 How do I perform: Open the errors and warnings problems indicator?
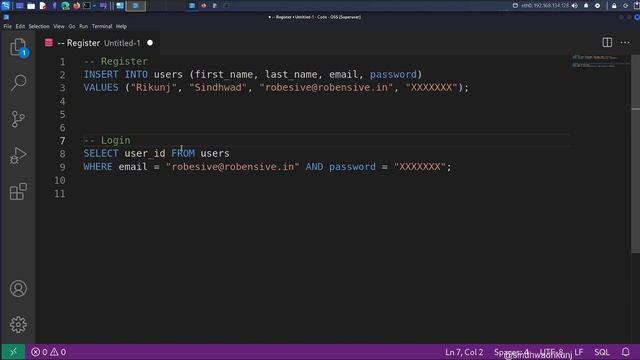click(49, 352)
